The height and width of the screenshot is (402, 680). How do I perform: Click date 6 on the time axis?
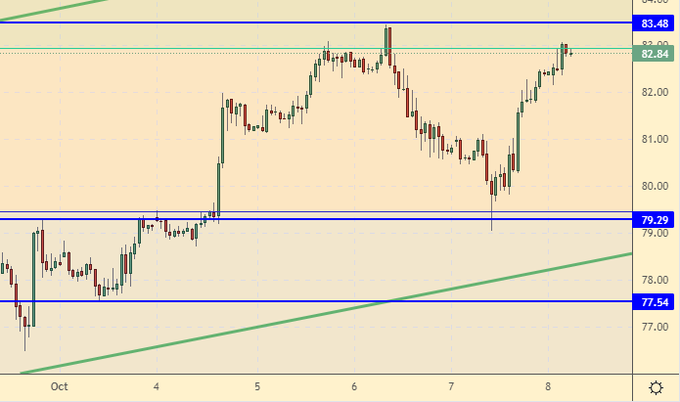[x=355, y=386]
